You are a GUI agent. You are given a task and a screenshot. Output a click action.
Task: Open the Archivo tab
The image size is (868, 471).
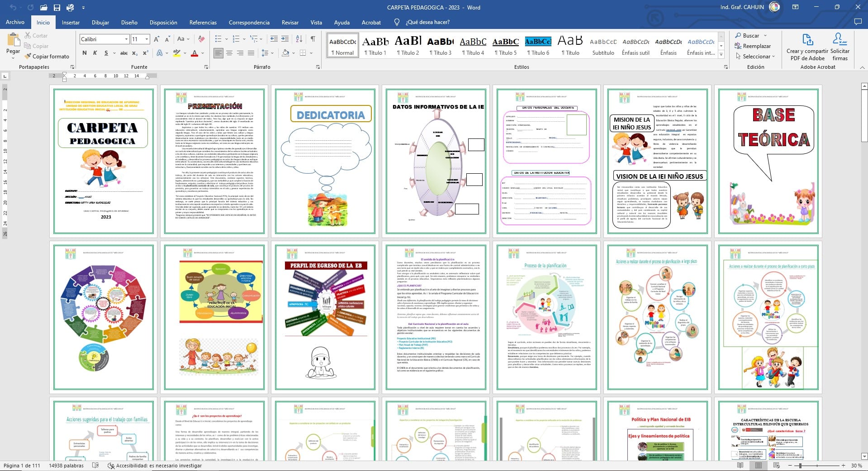click(15, 22)
